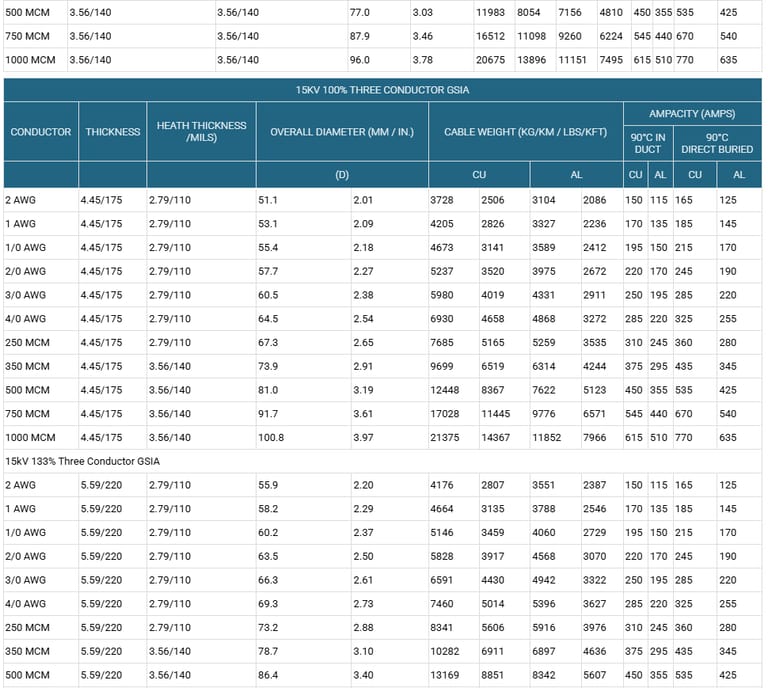Click the 21375 cable weight value
768x688 pixels.
(x=448, y=437)
